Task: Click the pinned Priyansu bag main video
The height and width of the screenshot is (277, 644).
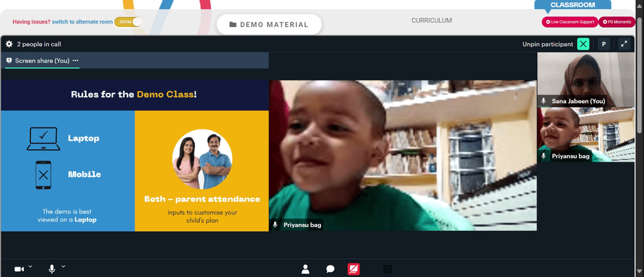Action: (403, 155)
